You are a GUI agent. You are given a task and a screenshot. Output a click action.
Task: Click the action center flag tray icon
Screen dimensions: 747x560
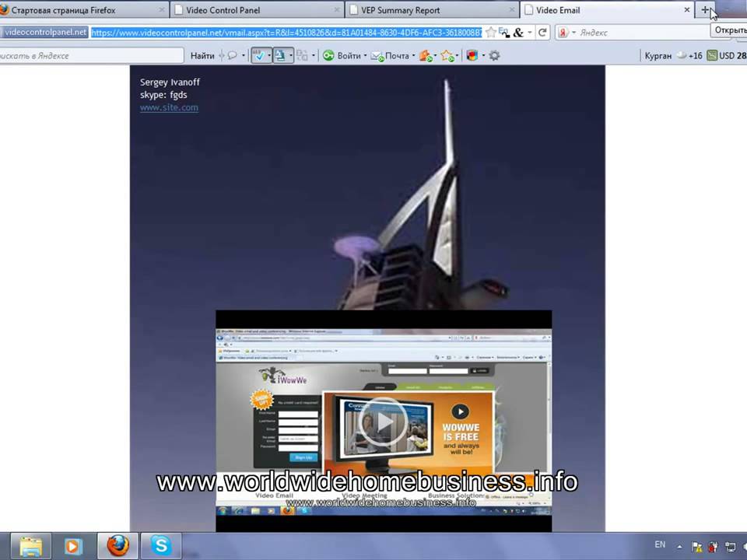(x=697, y=547)
